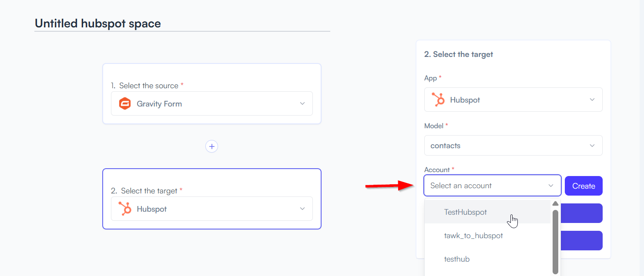The width and height of the screenshot is (644, 276).
Task: Open the Model contacts dropdown chevron
Action: 592,146
